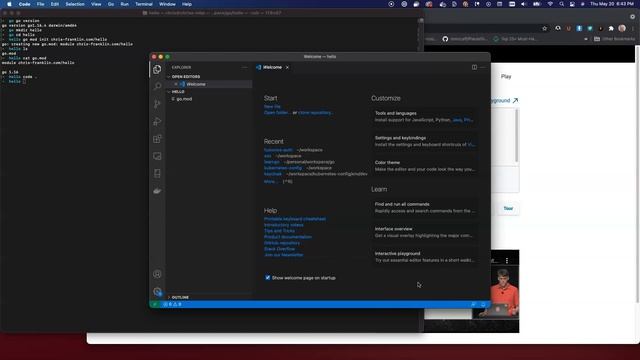
Task: Select Welcome under Open Editors
Action: coord(209,84)
